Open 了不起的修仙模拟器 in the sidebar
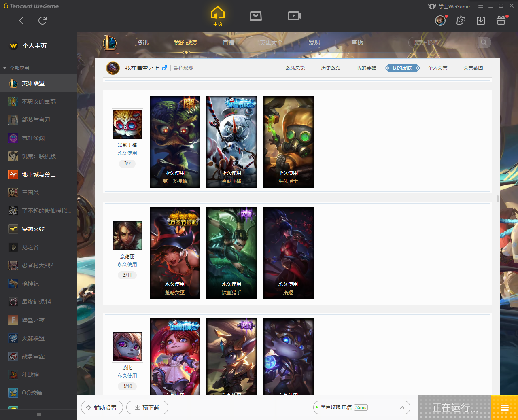This screenshot has width=518, height=420. point(38,211)
